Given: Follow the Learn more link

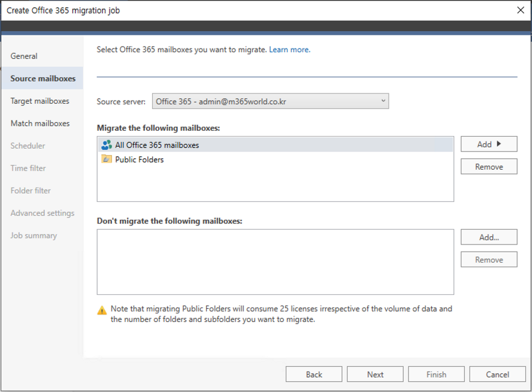Looking at the screenshot, I should click(289, 50).
